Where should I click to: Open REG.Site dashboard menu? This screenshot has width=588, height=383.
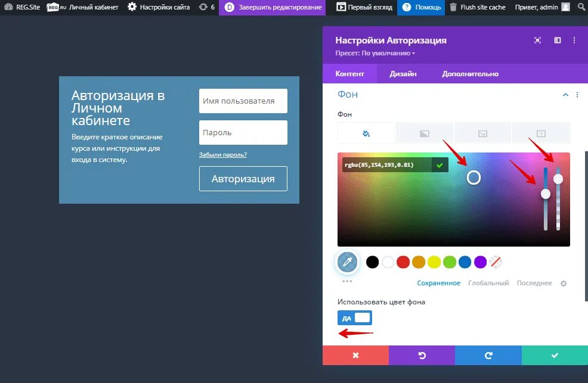pos(21,7)
